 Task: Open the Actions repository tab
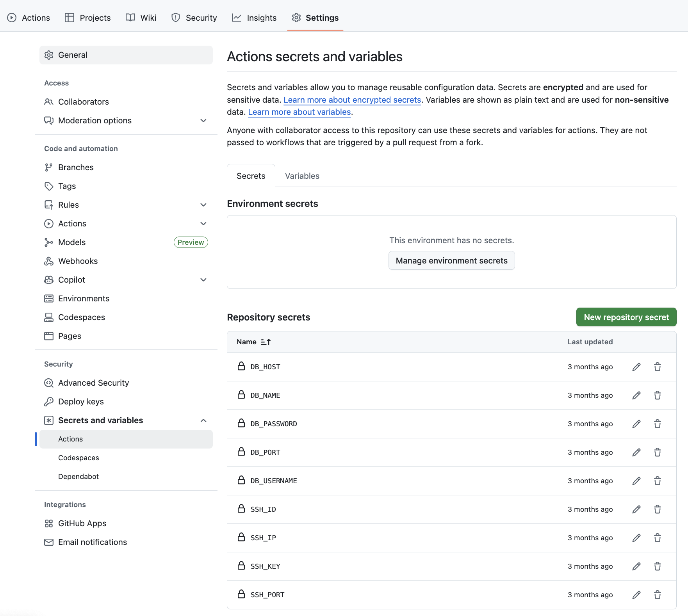click(29, 18)
